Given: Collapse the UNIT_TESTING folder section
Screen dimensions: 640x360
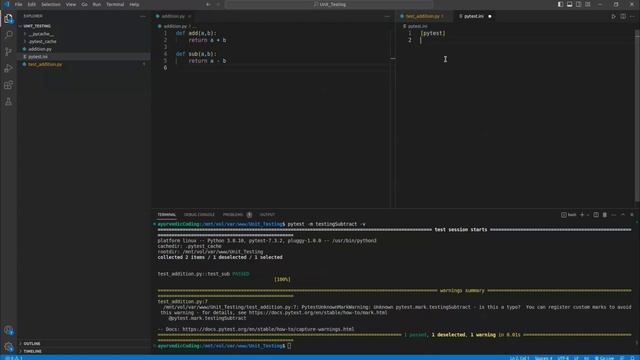Looking at the screenshot, I should click(x=84, y=26).
